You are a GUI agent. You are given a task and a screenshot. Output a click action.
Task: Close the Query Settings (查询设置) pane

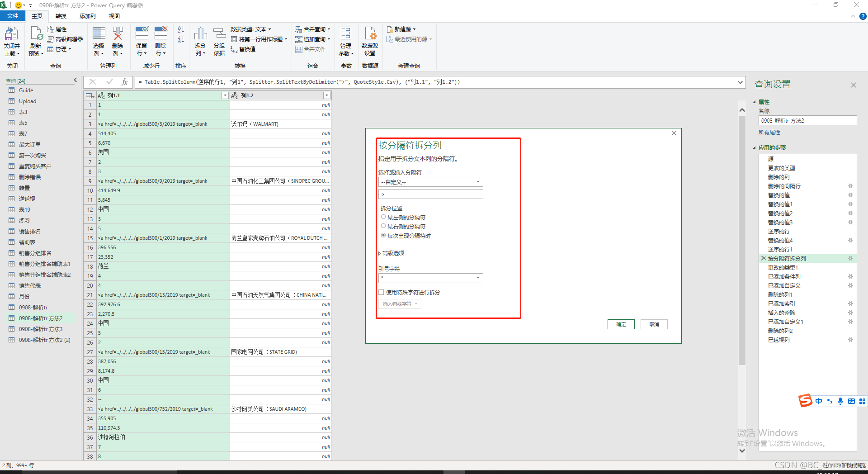click(x=854, y=85)
